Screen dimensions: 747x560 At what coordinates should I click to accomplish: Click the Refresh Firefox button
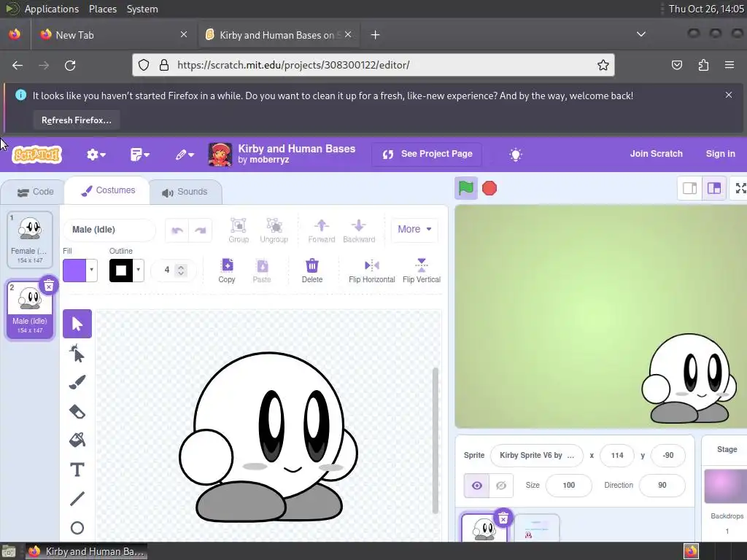pyautogui.click(x=76, y=120)
